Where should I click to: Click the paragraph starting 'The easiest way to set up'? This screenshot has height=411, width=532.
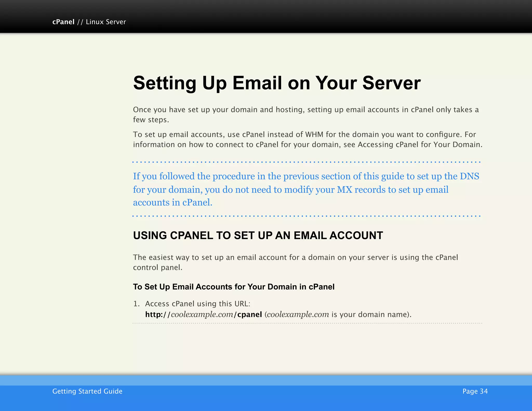pyautogui.click(x=295, y=262)
